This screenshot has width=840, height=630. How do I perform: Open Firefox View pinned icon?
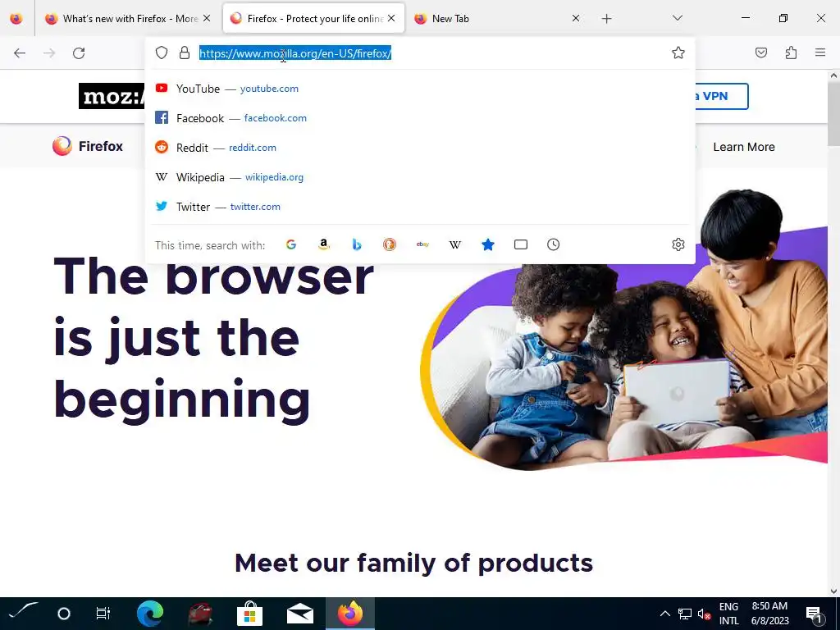coord(16,19)
